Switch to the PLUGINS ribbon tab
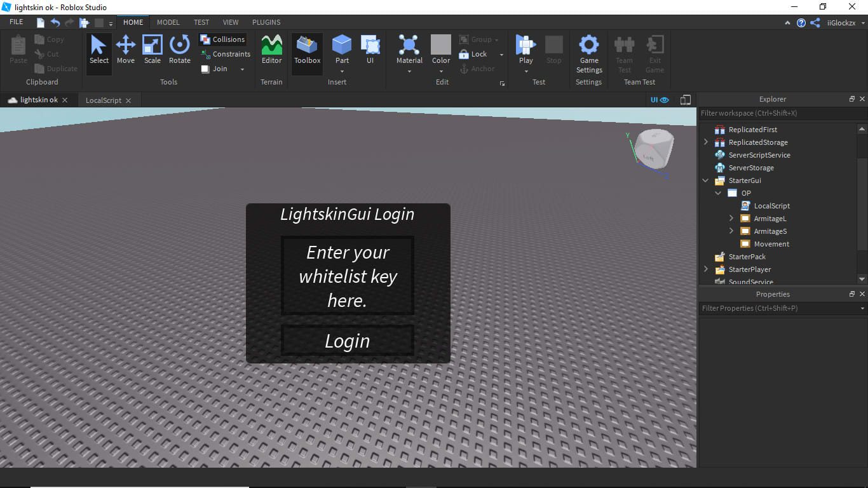 point(266,22)
